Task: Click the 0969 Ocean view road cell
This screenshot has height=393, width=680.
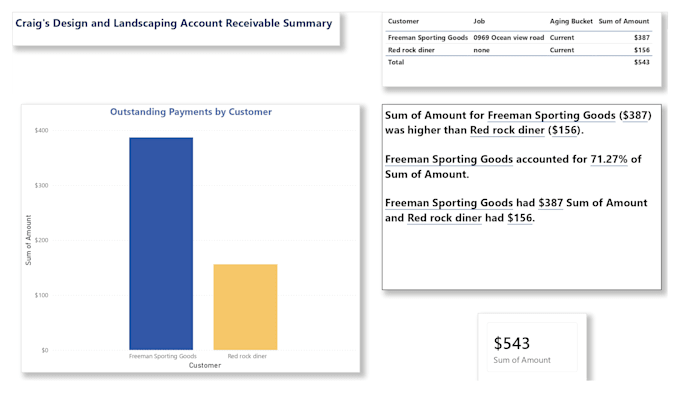Action: point(509,38)
